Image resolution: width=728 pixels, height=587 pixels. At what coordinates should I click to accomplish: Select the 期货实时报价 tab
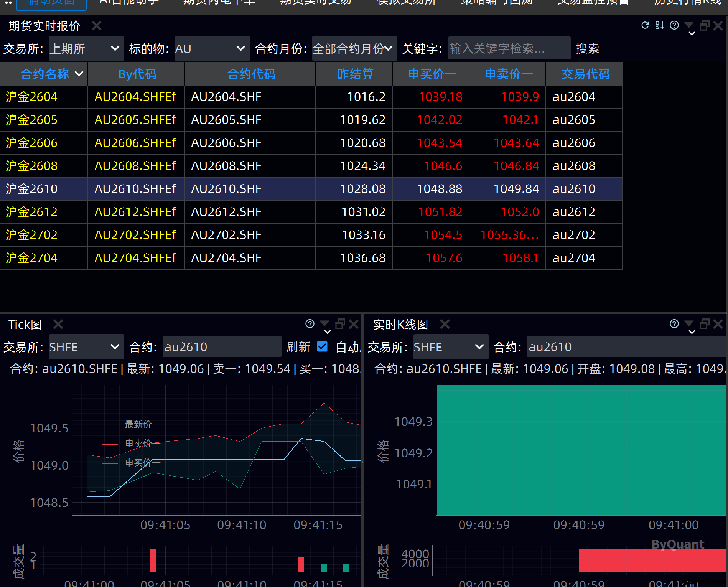point(44,26)
